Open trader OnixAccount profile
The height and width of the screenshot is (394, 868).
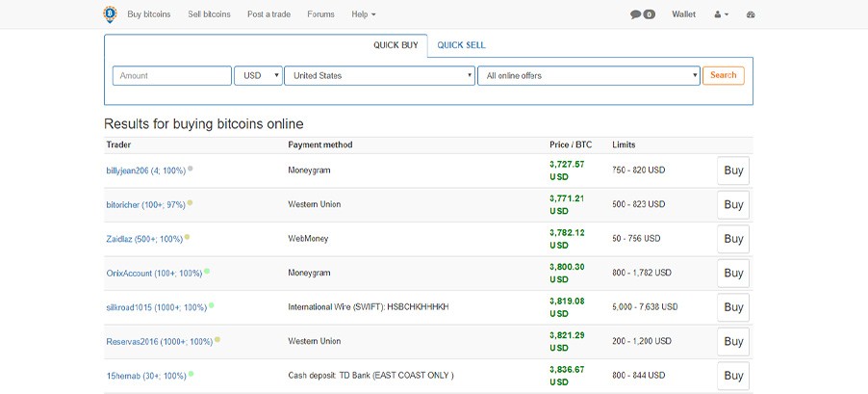[154, 274]
